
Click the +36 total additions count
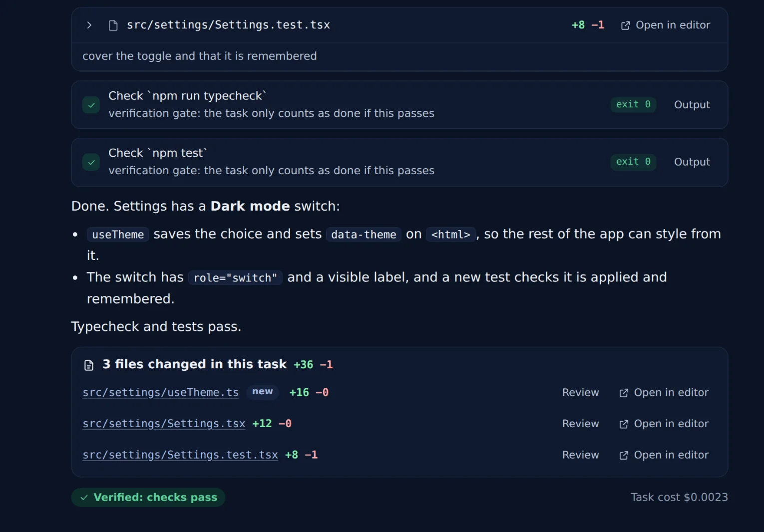[x=303, y=365]
